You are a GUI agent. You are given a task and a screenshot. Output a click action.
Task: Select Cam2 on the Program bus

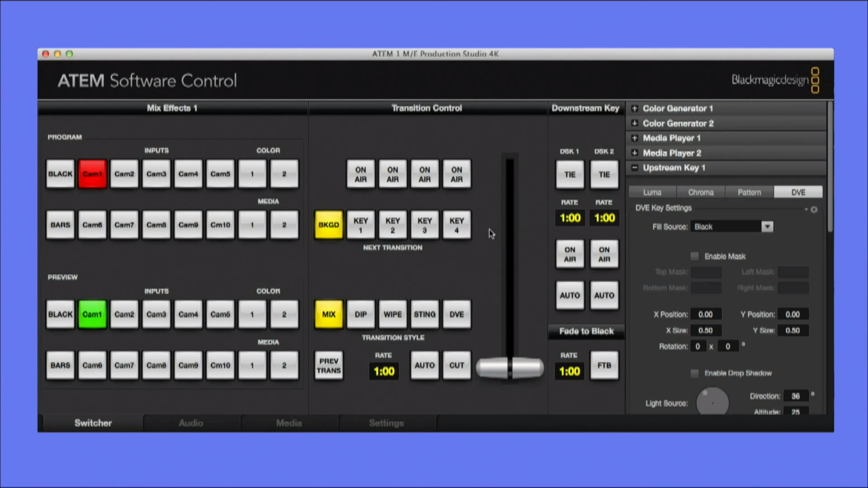(x=124, y=174)
